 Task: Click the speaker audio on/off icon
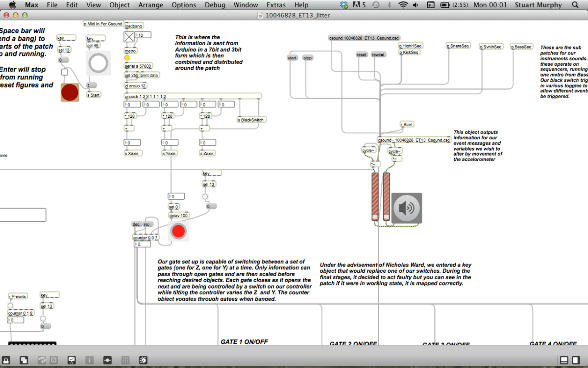pos(406,208)
